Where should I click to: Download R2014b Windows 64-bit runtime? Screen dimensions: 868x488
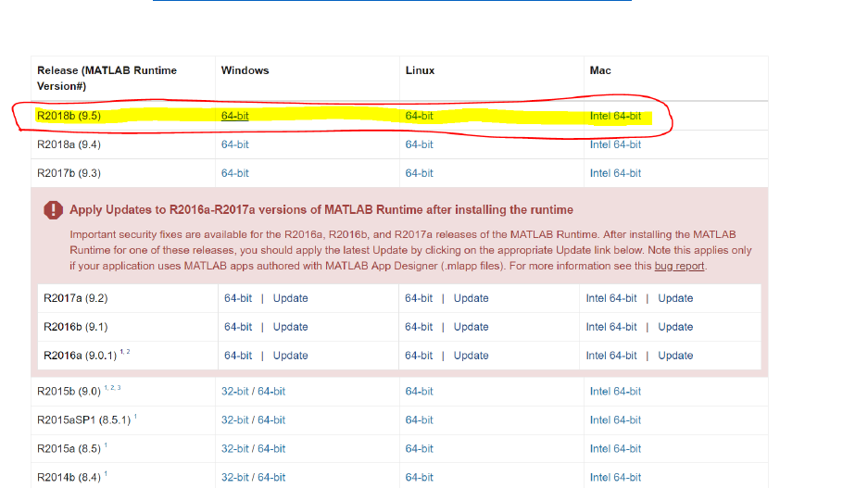pos(271,478)
